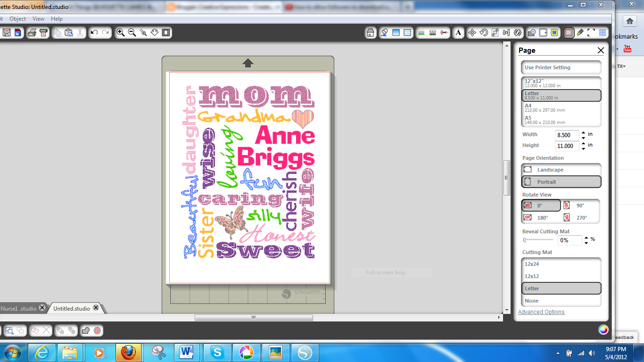Switch to the Nurse1.studio tab
This screenshot has width=644, height=362.
[19, 308]
